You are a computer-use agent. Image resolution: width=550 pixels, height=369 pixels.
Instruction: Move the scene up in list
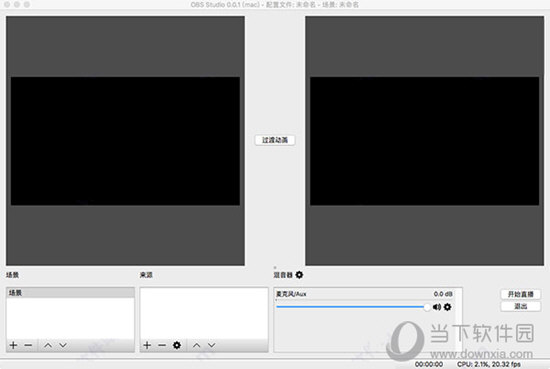click(x=48, y=345)
